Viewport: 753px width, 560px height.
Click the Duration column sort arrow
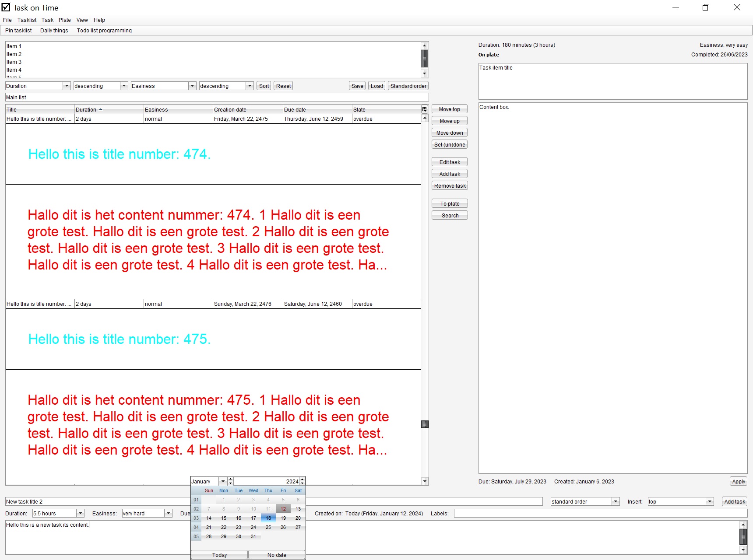101,109
